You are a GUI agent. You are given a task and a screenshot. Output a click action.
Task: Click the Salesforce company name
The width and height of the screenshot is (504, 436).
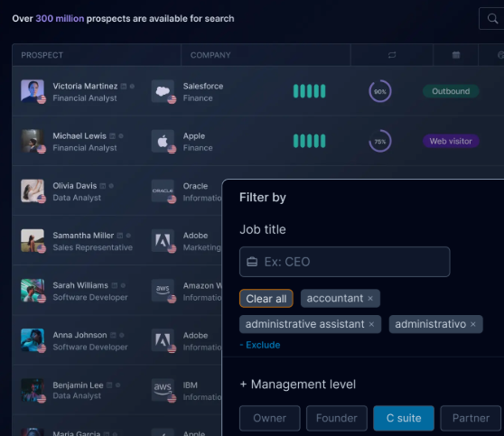[x=203, y=86]
